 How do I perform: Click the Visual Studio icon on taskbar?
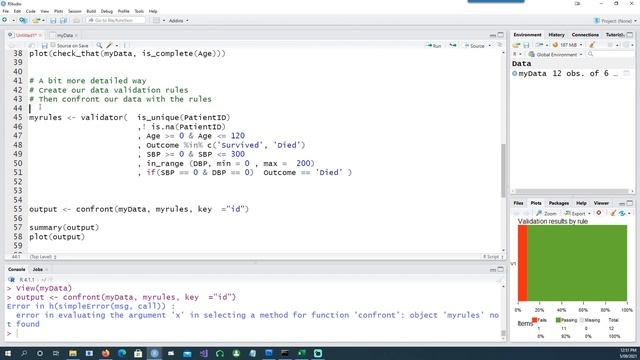[x=204, y=353]
